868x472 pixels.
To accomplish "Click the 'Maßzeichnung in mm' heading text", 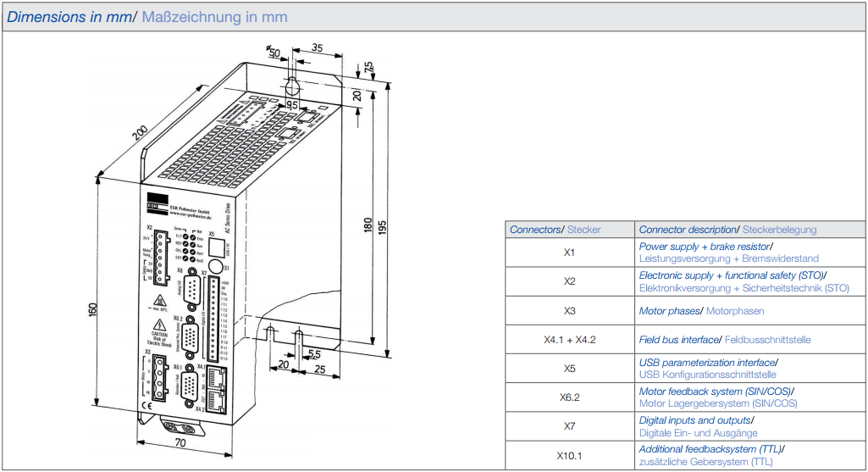I will click(x=215, y=17).
